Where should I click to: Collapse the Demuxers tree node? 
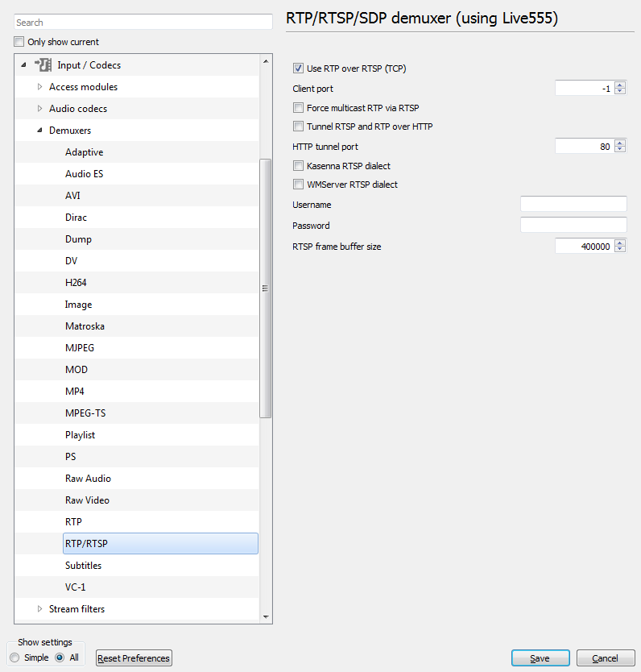[39, 131]
